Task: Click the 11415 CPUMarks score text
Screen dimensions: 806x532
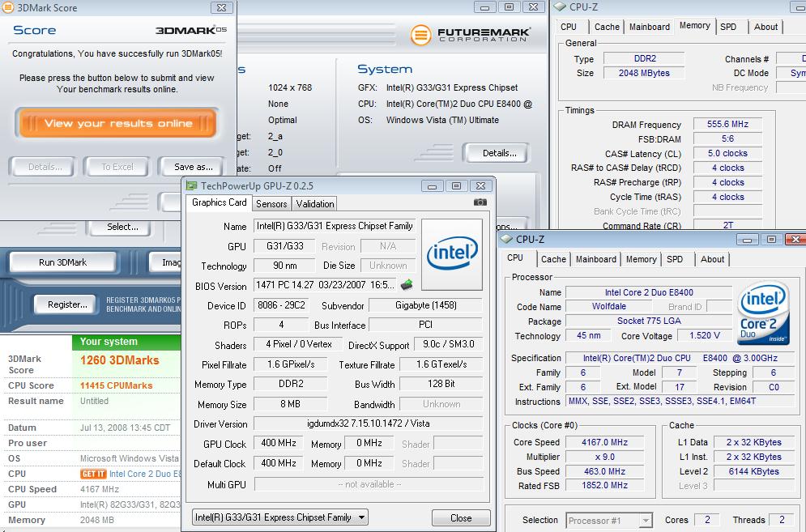Action: (x=116, y=385)
